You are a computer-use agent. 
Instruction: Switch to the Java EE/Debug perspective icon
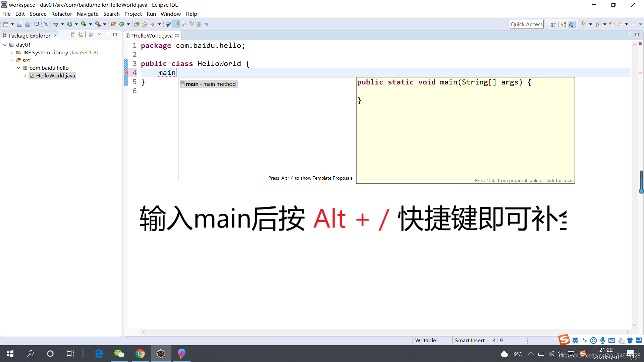[563, 24]
